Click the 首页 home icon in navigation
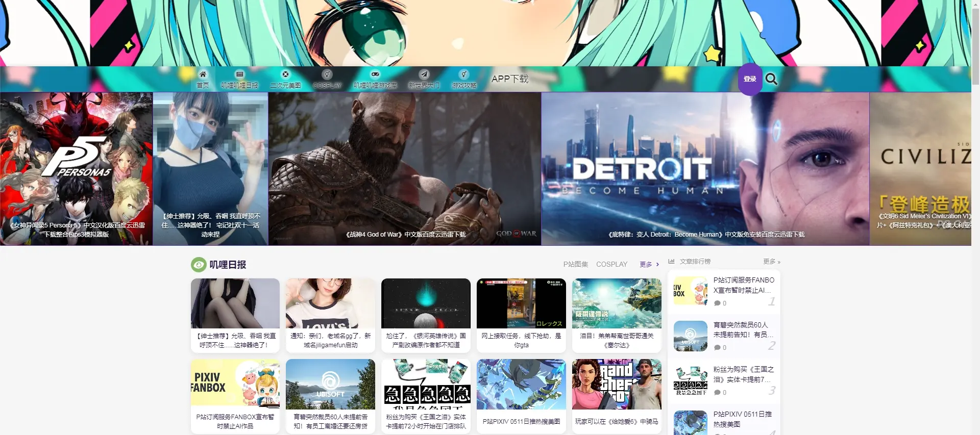The width and height of the screenshot is (980, 435). pos(203,74)
